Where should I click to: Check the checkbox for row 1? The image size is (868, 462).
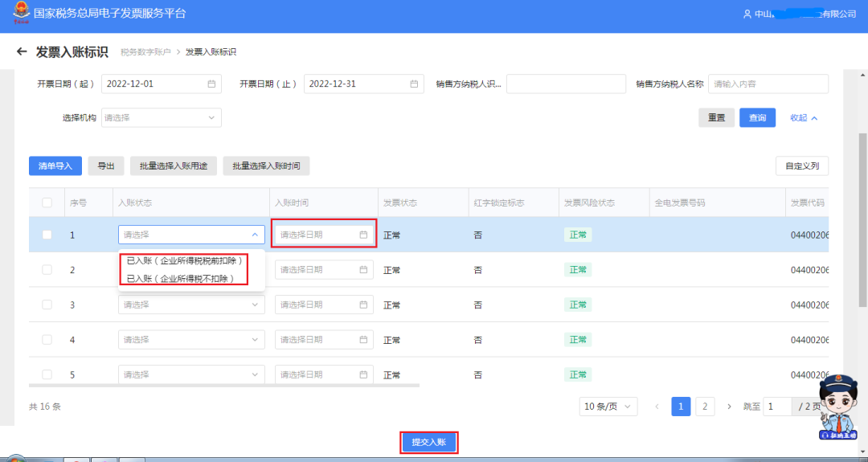pos(47,235)
